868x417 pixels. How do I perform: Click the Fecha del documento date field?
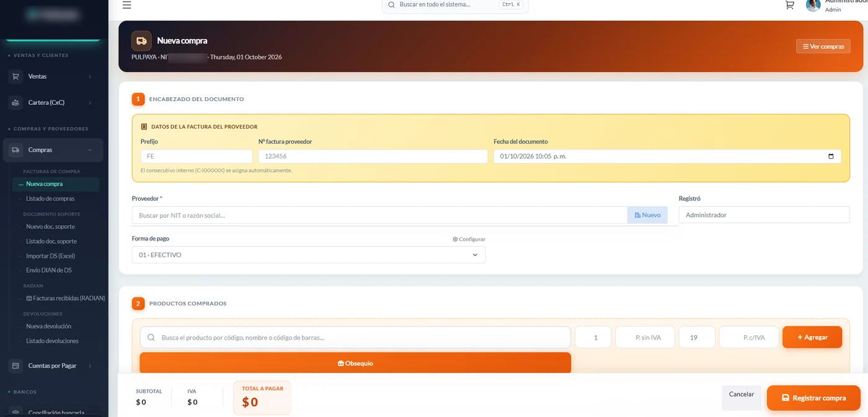[667, 156]
